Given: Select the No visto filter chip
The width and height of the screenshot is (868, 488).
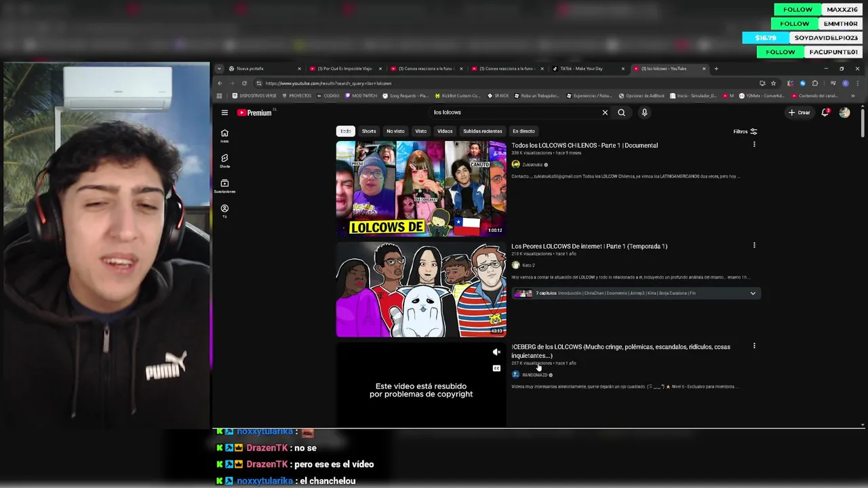Looking at the screenshot, I should [x=395, y=131].
